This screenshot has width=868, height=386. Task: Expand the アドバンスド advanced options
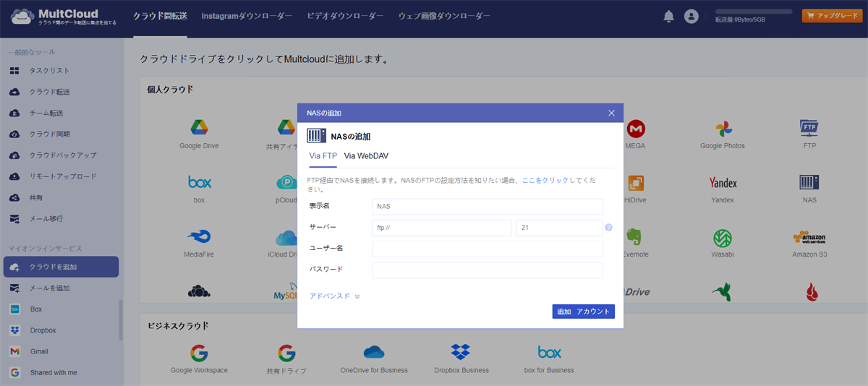tap(334, 296)
